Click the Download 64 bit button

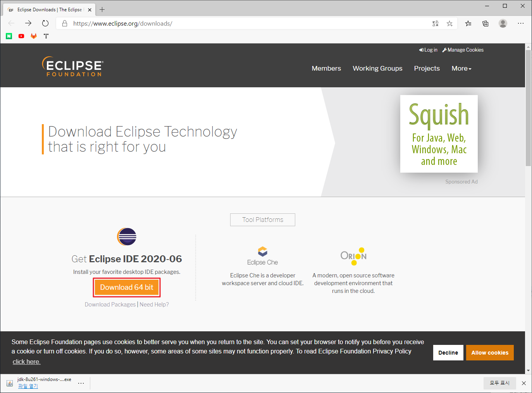coord(127,287)
